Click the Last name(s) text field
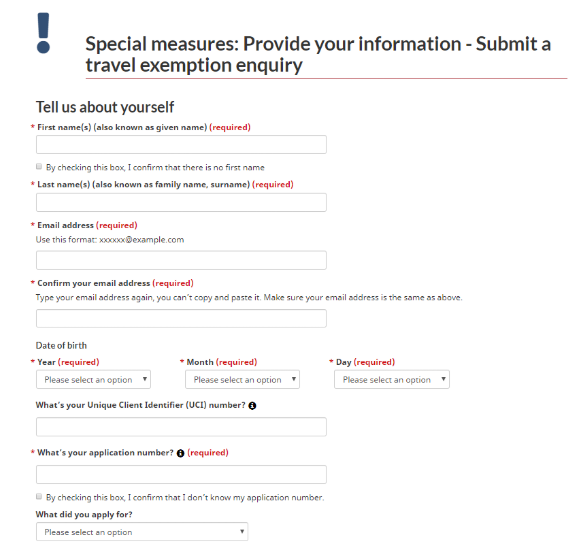 182,202
